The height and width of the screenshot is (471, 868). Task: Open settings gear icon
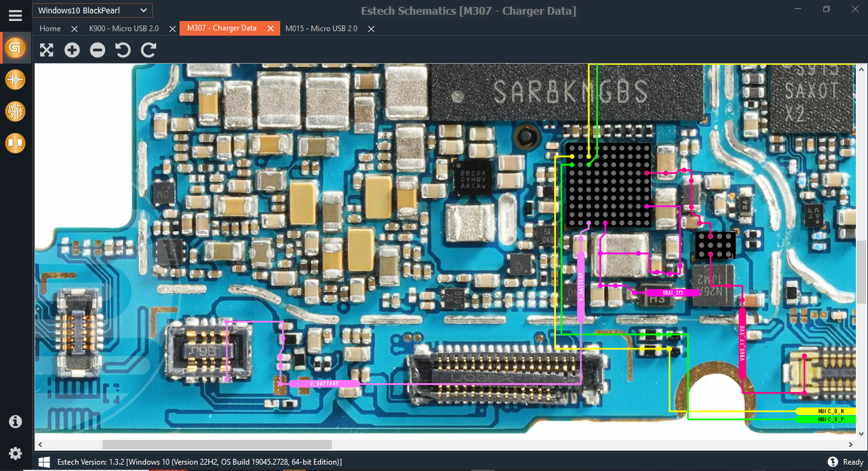[x=15, y=453]
